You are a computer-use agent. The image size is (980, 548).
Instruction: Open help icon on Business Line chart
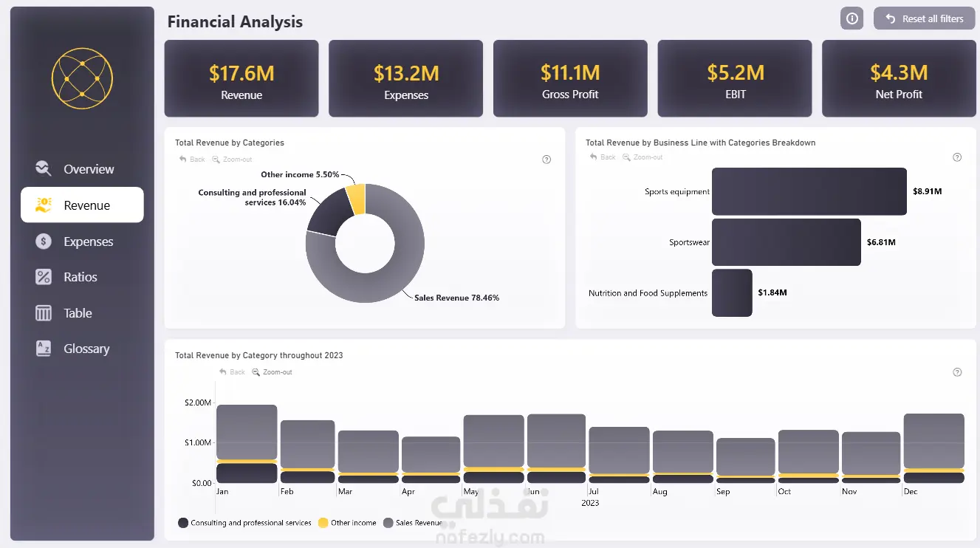(957, 157)
